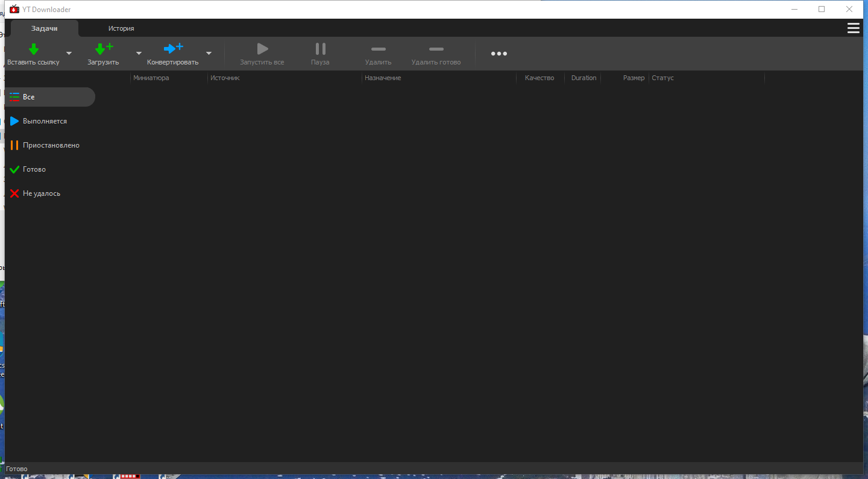Filter tasks by Выполняется status
This screenshot has height=479, width=868.
[43, 121]
